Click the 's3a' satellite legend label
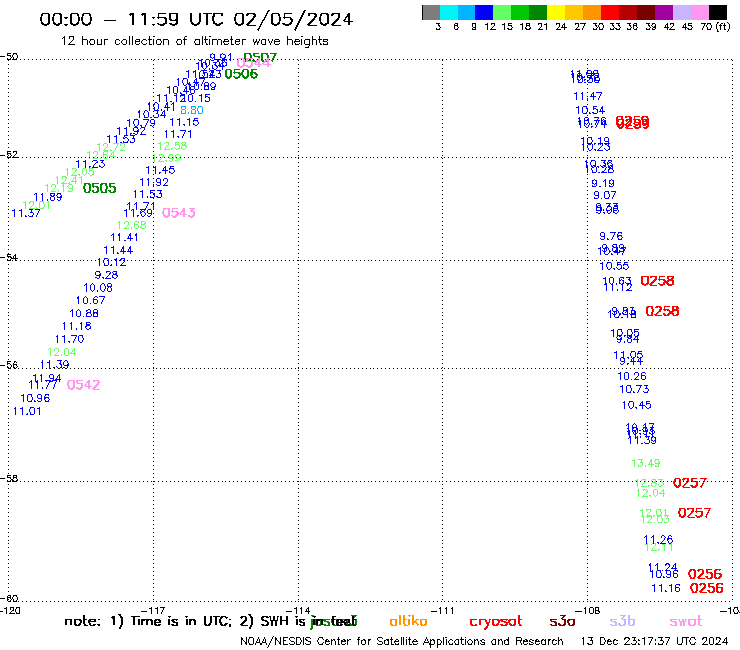This screenshot has width=740, height=650. [x=562, y=621]
